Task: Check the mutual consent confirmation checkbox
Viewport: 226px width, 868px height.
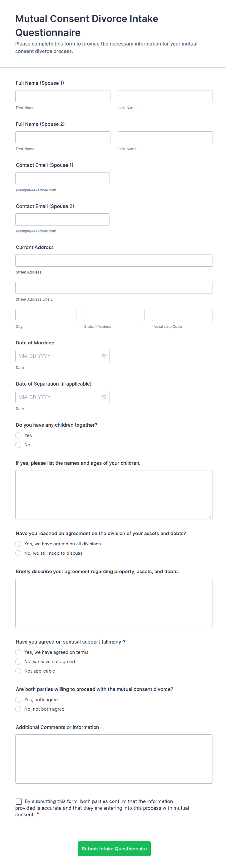Action: [19, 801]
